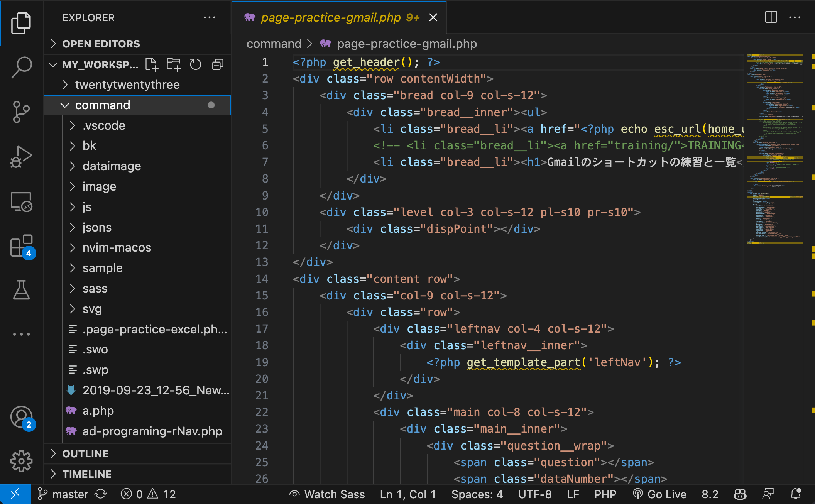The width and height of the screenshot is (815, 504).
Task: Place cursor on line number 14
Action: coord(262,279)
